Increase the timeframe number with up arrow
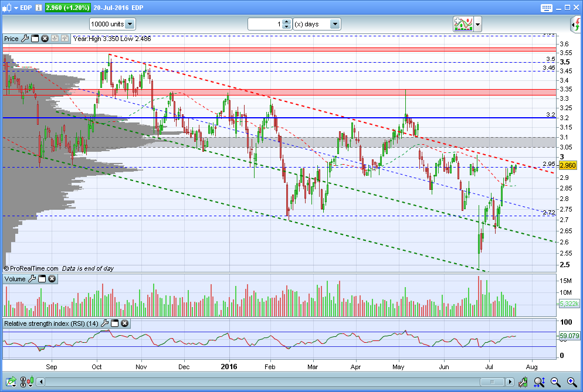The height and width of the screenshot is (392, 583). tap(286, 22)
